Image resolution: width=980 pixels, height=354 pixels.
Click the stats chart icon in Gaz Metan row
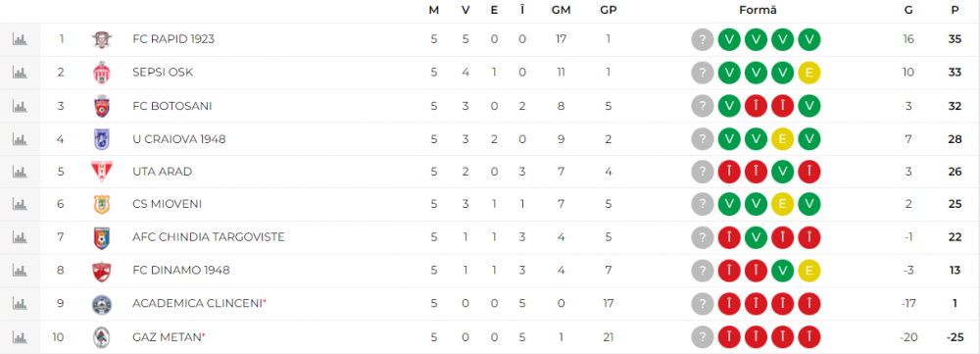(x=20, y=337)
